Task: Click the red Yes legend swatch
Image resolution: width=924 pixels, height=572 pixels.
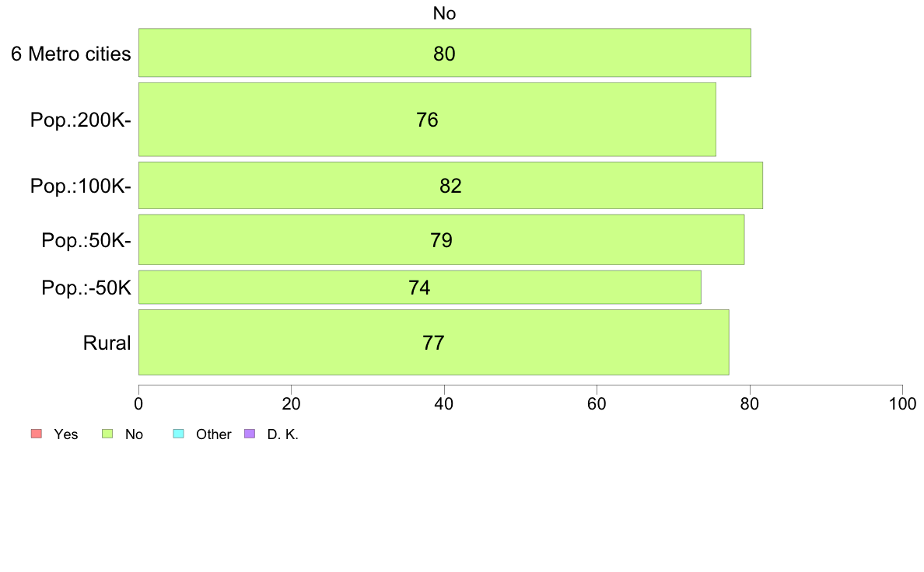Action: (x=37, y=434)
